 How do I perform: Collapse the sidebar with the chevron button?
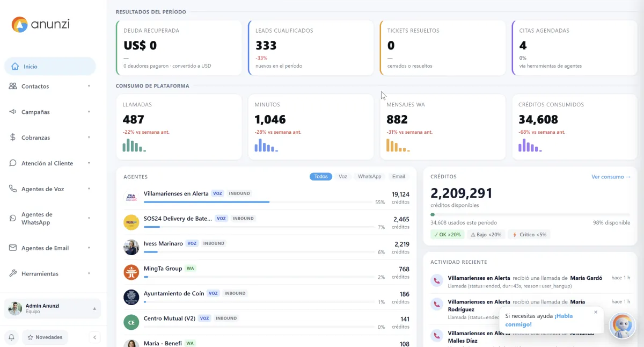tap(94, 337)
